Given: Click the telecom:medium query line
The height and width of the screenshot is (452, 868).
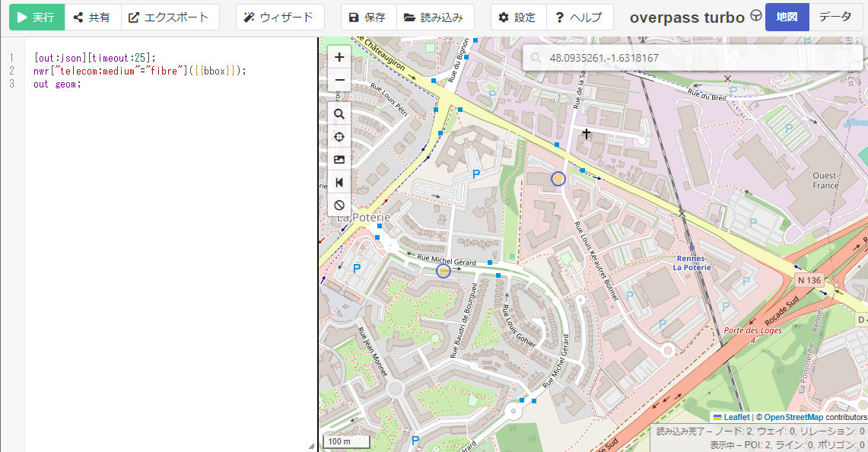Looking at the screenshot, I should 139,71.
